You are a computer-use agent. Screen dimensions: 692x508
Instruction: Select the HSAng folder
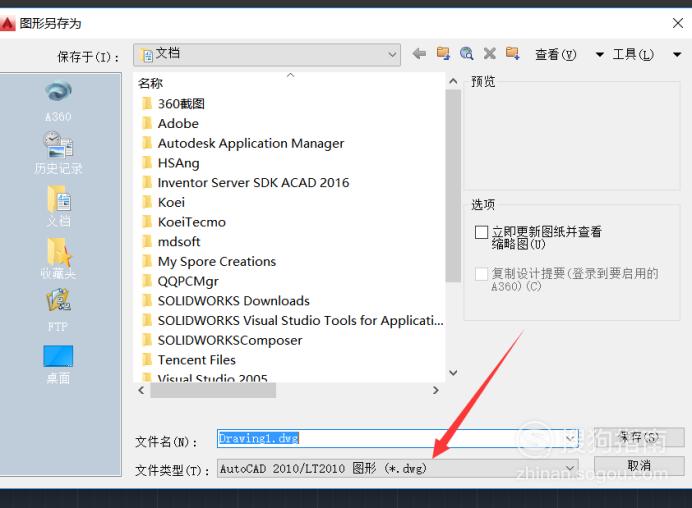point(170,163)
